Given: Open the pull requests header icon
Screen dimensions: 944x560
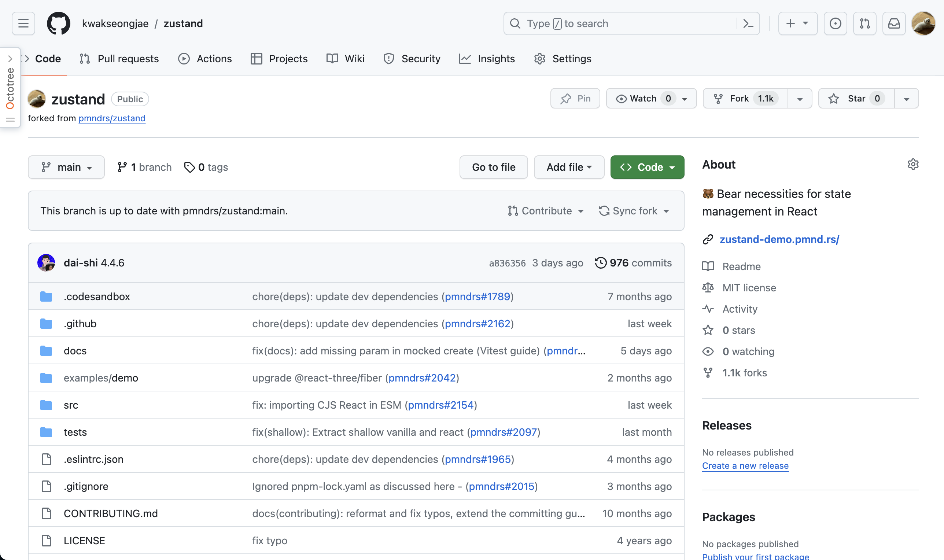Looking at the screenshot, I should click(x=864, y=23).
